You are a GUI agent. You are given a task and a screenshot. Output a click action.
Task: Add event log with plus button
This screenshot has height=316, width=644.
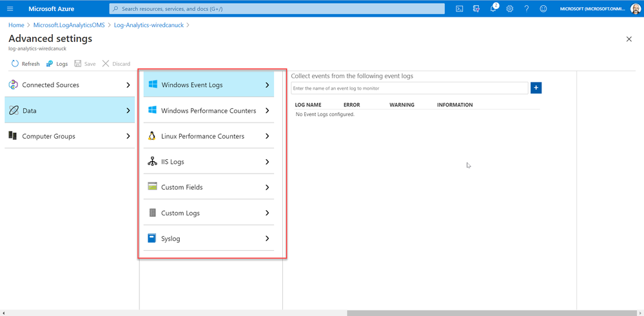tap(536, 88)
